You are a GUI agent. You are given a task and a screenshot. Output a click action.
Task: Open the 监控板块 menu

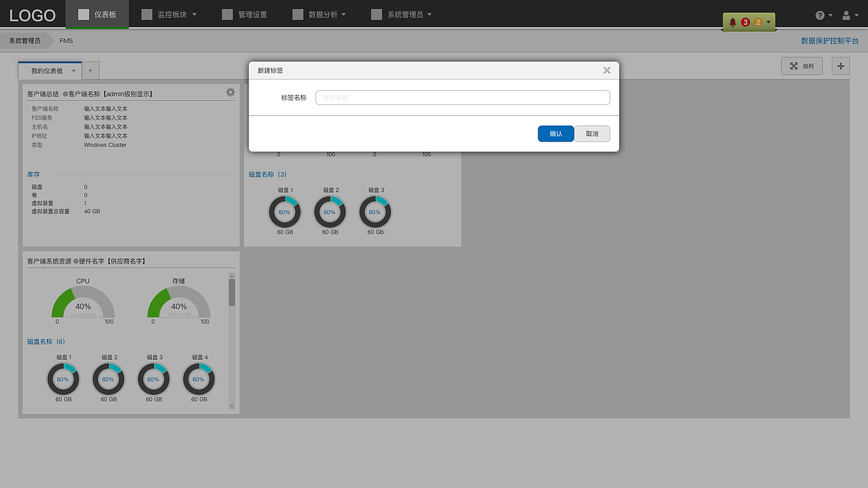(169, 14)
